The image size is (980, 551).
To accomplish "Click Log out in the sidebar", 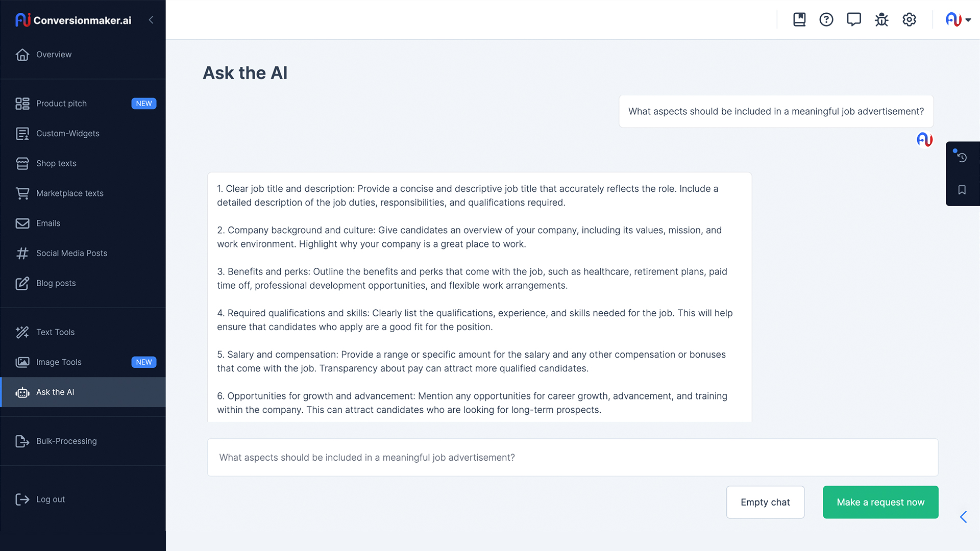I will tap(51, 499).
